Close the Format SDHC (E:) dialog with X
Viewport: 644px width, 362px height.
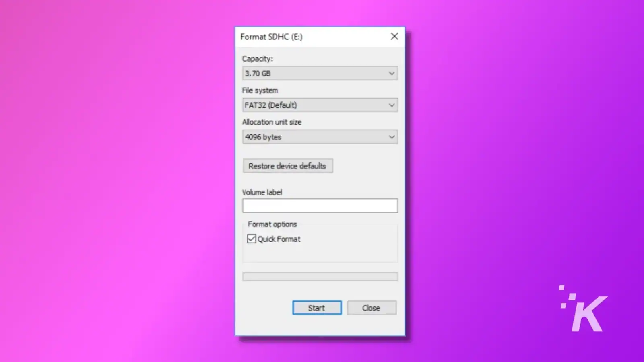point(394,37)
